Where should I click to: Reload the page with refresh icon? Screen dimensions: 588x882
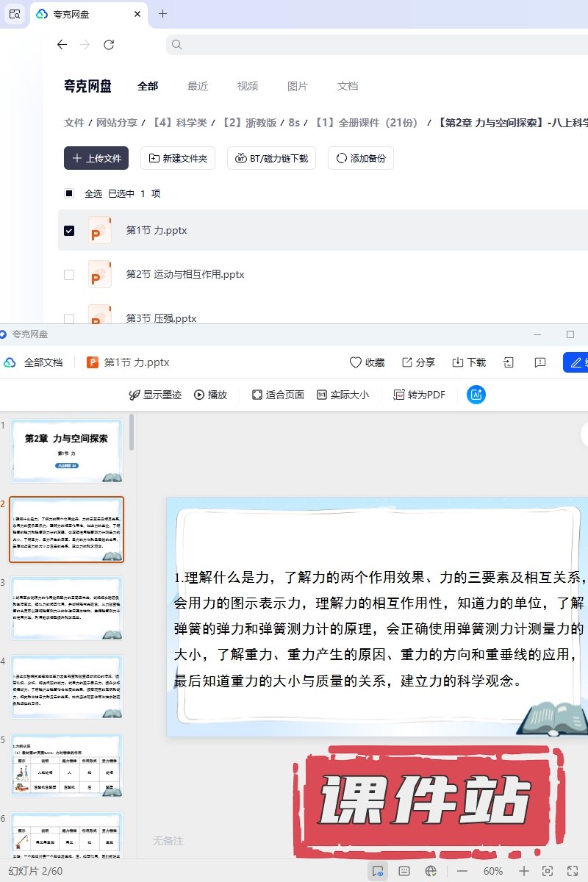(109, 45)
